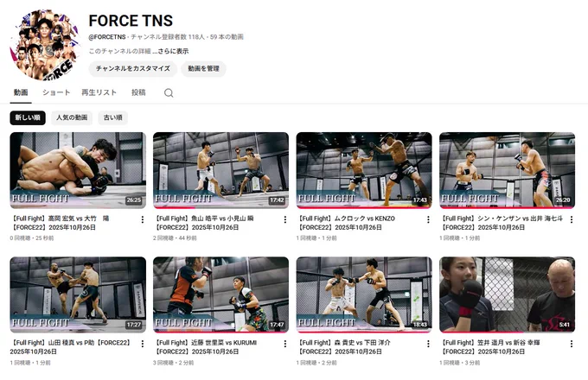This screenshot has height=380, width=588.
Task: Switch to the ショート tab
Action: [x=56, y=92]
